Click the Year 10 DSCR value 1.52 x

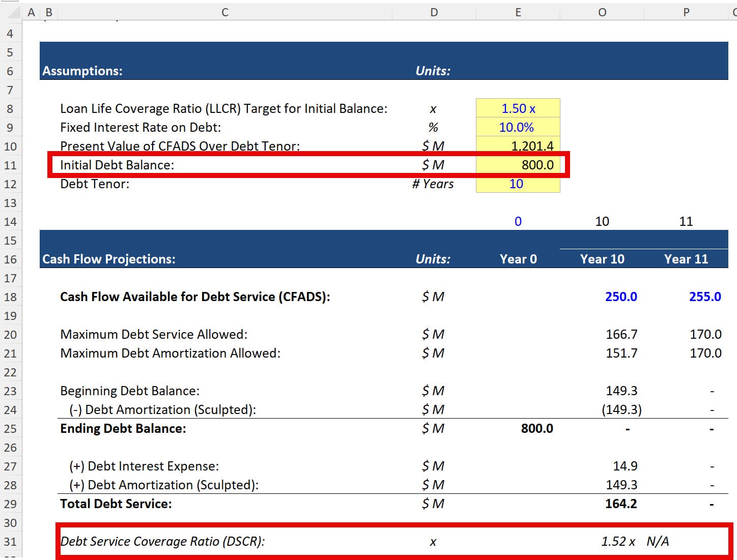click(x=617, y=541)
